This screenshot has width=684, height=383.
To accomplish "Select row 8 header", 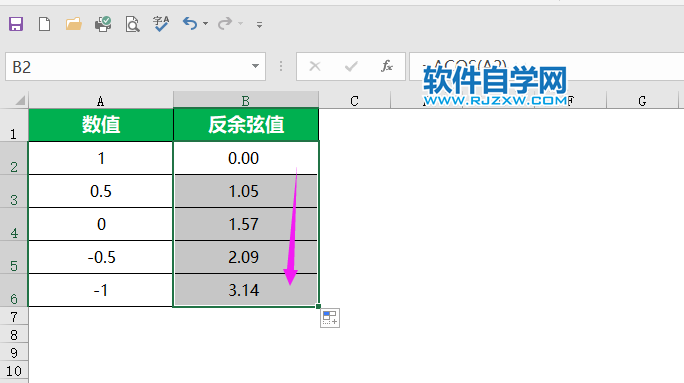I will [x=14, y=335].
